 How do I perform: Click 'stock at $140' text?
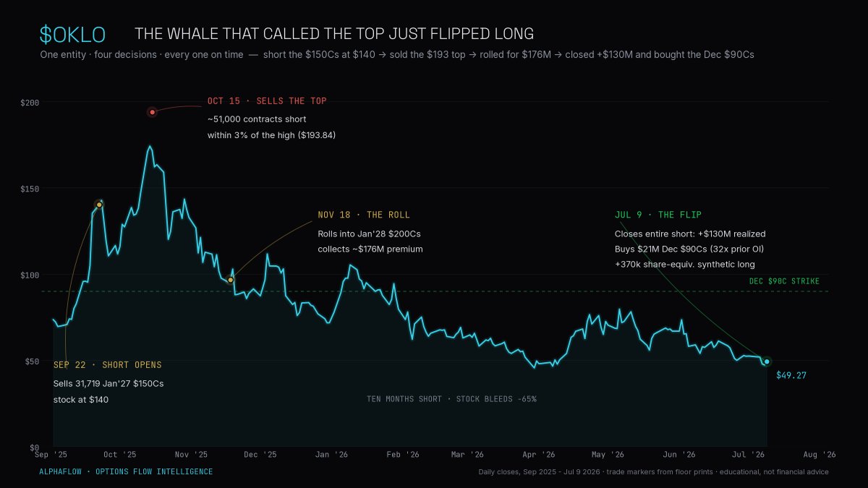[81, 400]
